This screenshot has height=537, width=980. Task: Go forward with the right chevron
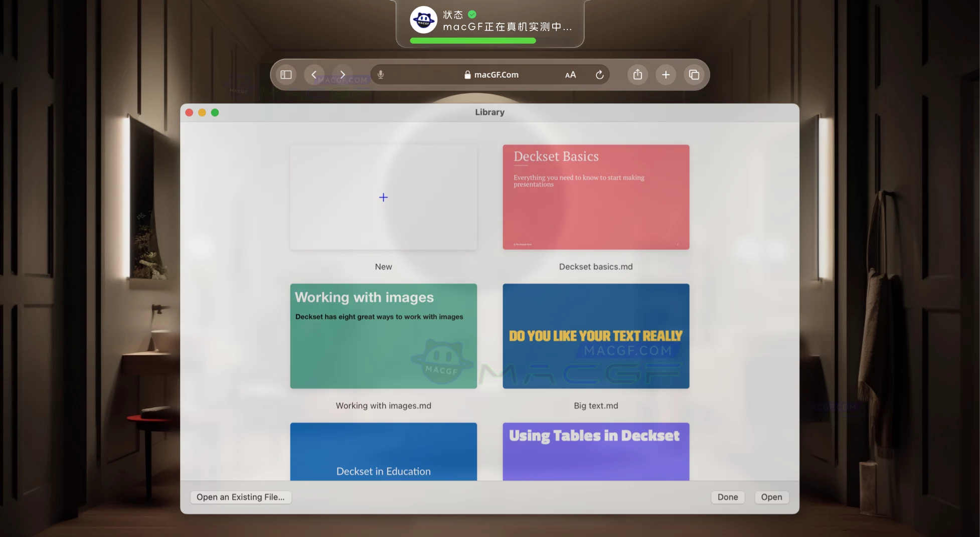click(x=343, y=75)
